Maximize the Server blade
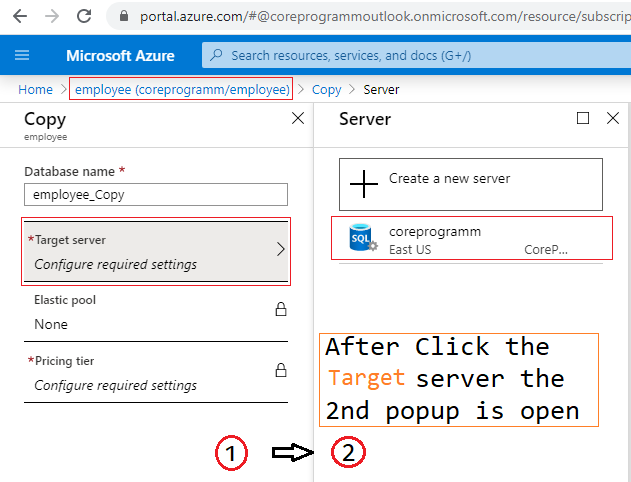The image size is (631, 482). coord(583,118)
